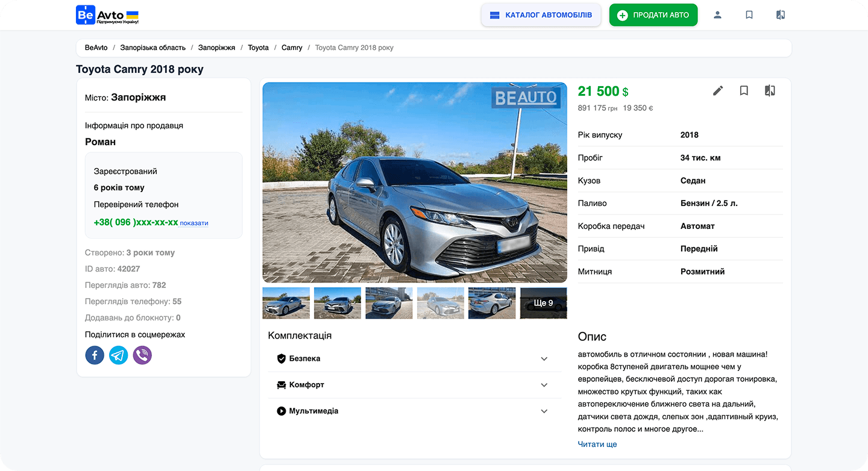Open the Camry breadcrumb link

pos(292,48)
